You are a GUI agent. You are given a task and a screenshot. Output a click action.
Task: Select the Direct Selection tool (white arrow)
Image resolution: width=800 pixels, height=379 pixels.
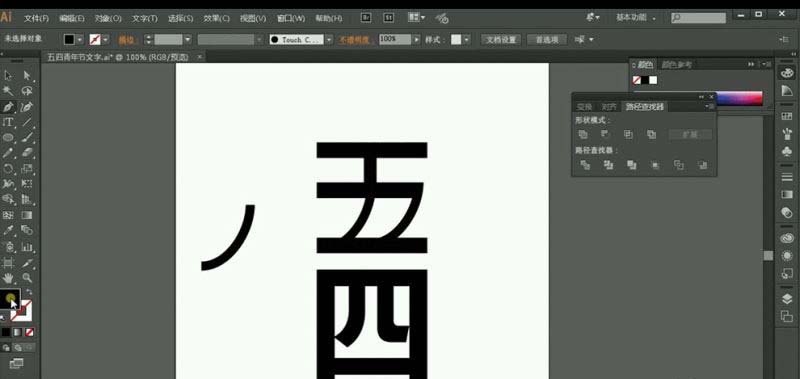coord(27,75)
